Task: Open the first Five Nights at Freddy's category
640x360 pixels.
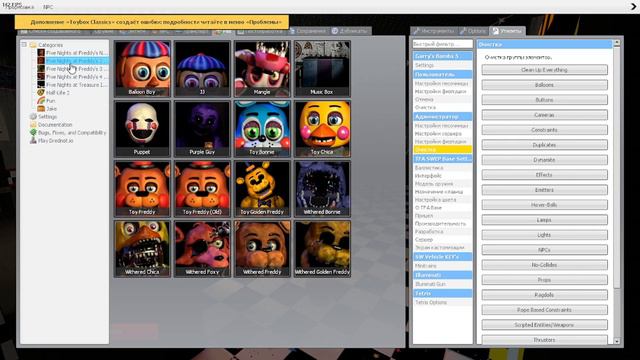Action: [73, 53]
